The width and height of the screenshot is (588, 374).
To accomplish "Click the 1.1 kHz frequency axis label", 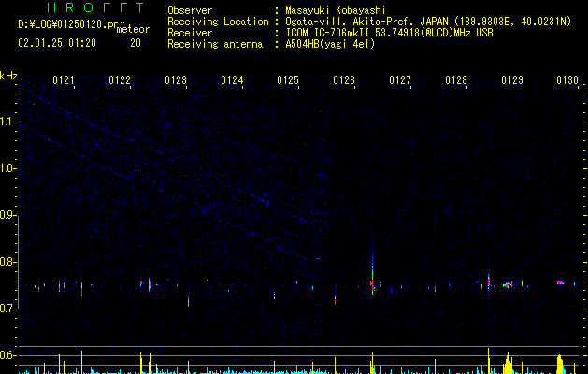I will (x=7, y=122).
